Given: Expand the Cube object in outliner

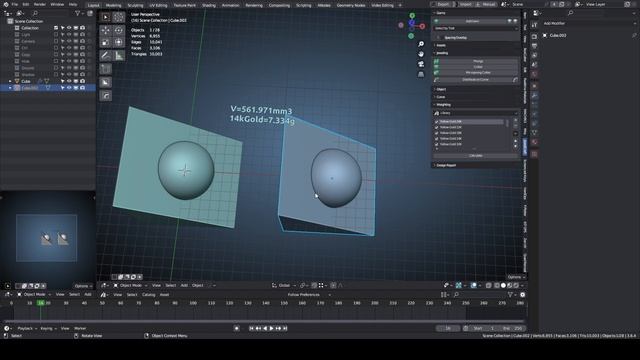Looking at the screenshot, I should tap(10, 81).
